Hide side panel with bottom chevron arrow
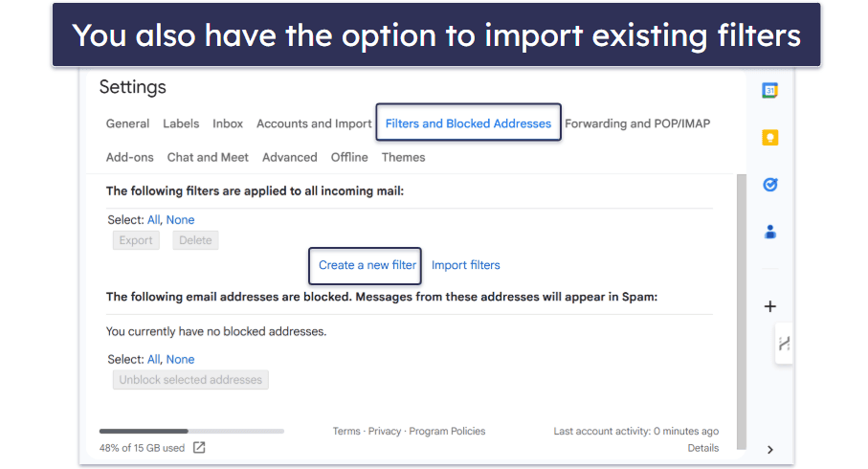The image size is (868, 469). point(770,450)
